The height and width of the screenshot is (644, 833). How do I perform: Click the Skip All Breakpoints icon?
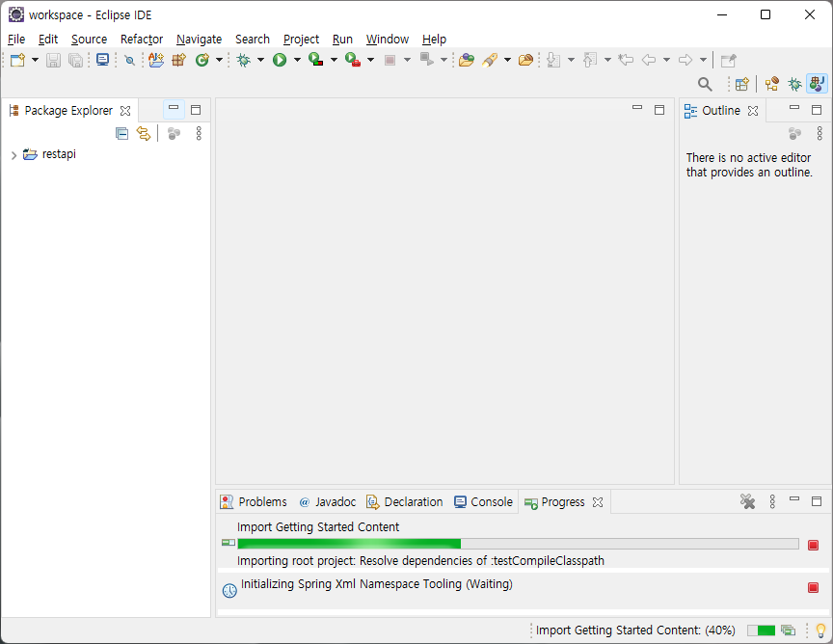click(129, 60)
